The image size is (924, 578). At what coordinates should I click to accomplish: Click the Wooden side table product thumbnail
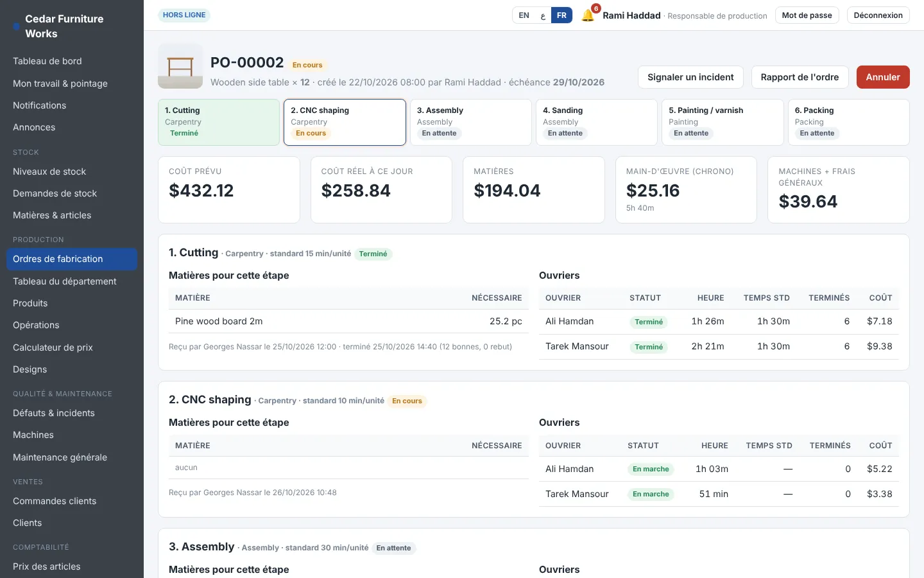[180, 66]
